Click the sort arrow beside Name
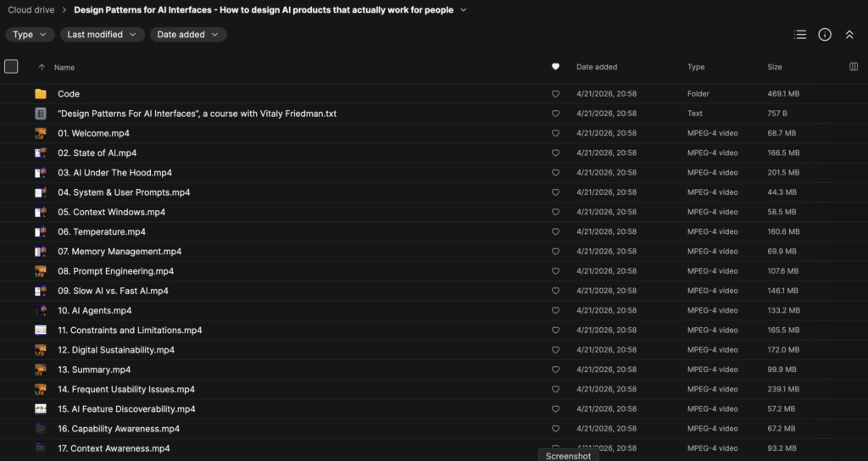Viewport: 868px width, 461px height. click(42, 67)
